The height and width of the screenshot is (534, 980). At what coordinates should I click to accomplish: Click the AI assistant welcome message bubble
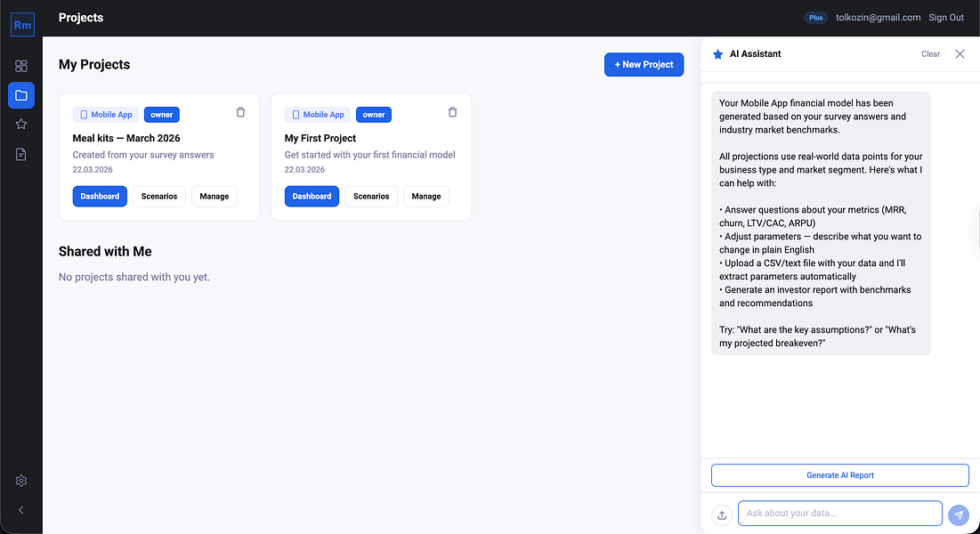click(821, 223)
